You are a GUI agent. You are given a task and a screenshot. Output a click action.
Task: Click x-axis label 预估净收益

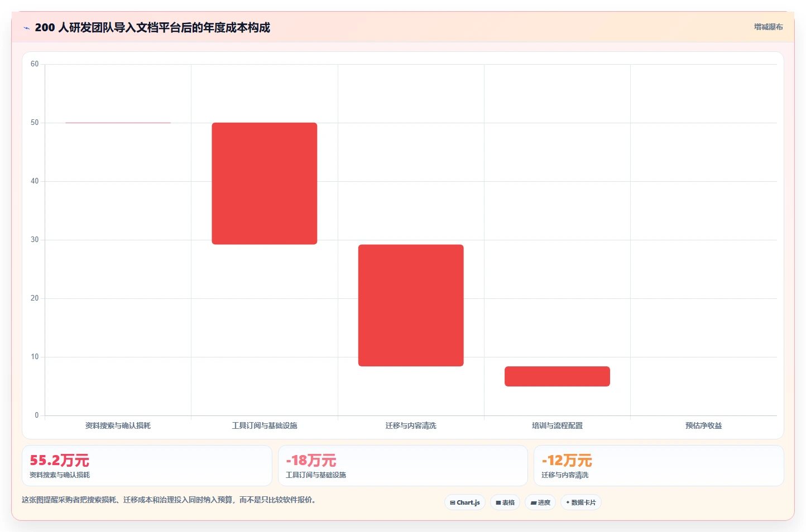click(x=704, y=425)
